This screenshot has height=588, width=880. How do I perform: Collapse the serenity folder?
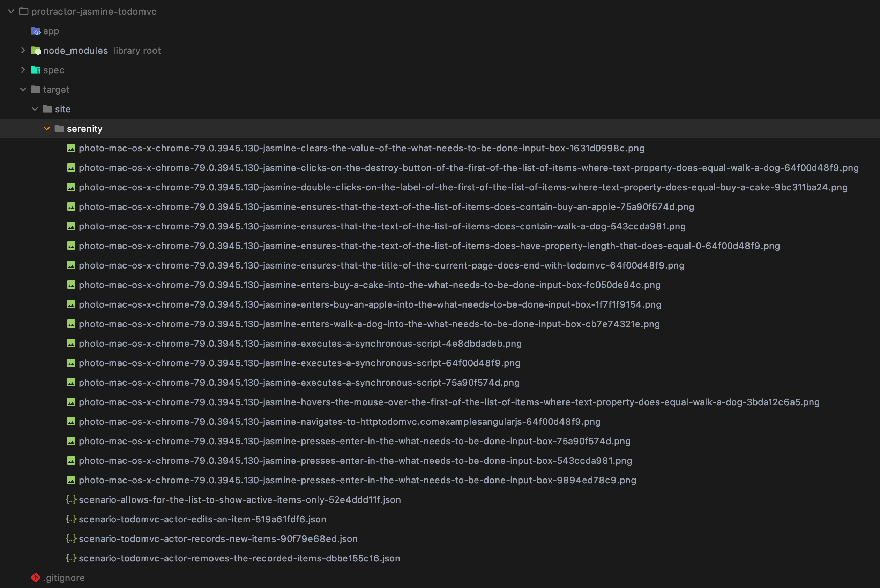[x=46, y=128]
